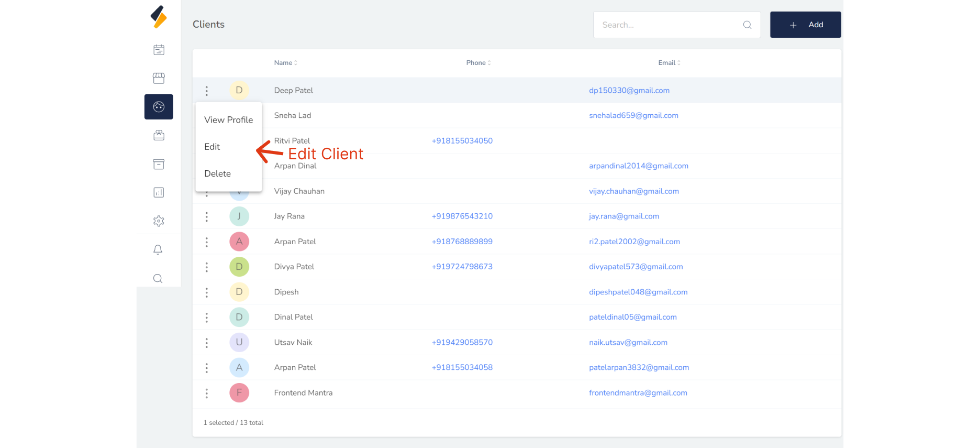Click the Add client button
This screenshot has width=980, height=448.
tap(805, 25)
